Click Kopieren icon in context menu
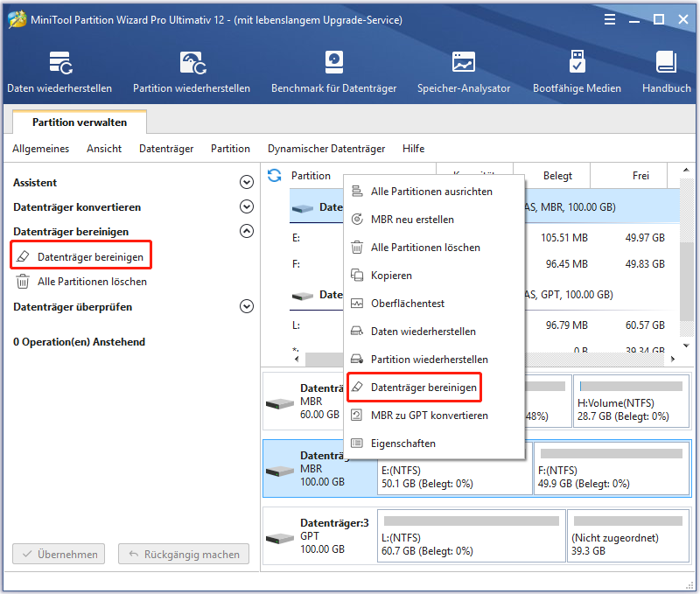700x594 pixels. point(357,276)
